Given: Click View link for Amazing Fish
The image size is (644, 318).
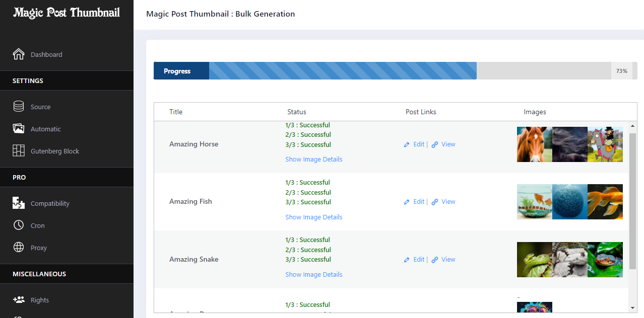Looking at the screenshot, I should 448,202.
